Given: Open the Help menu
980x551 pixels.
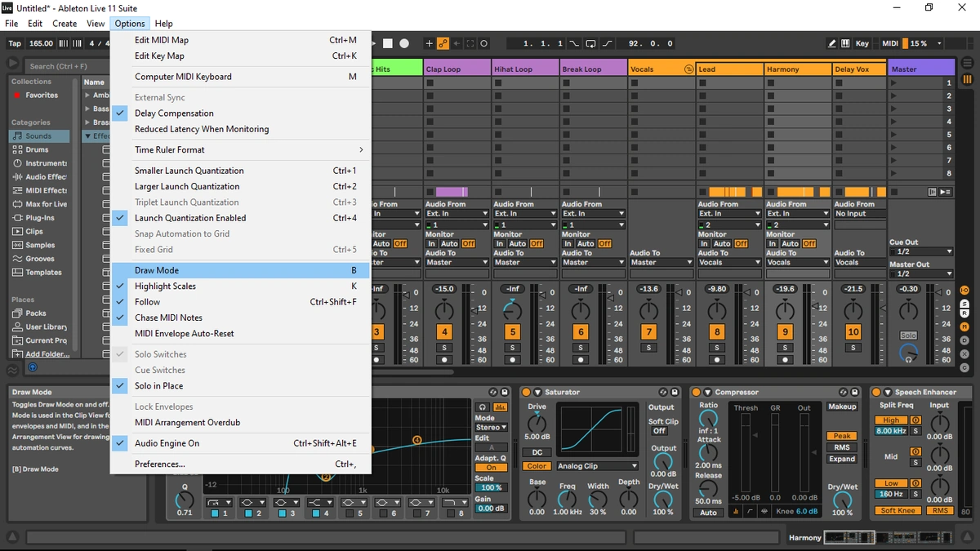Looking at the screenshot, I should tap(163, 24).
